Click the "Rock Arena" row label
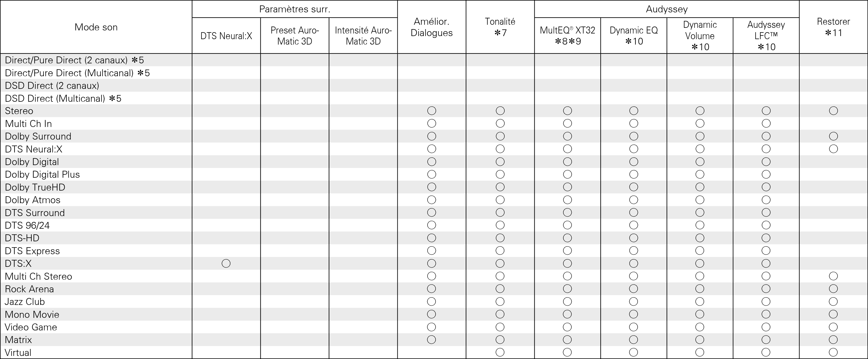This screenshot has height=359, width=868. [x=29, y=289]
